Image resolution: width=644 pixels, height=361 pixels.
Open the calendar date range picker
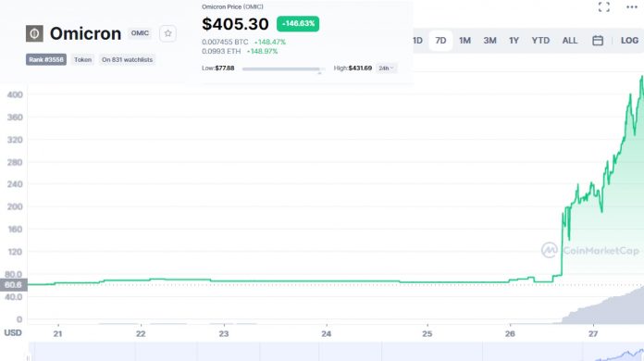598,41
